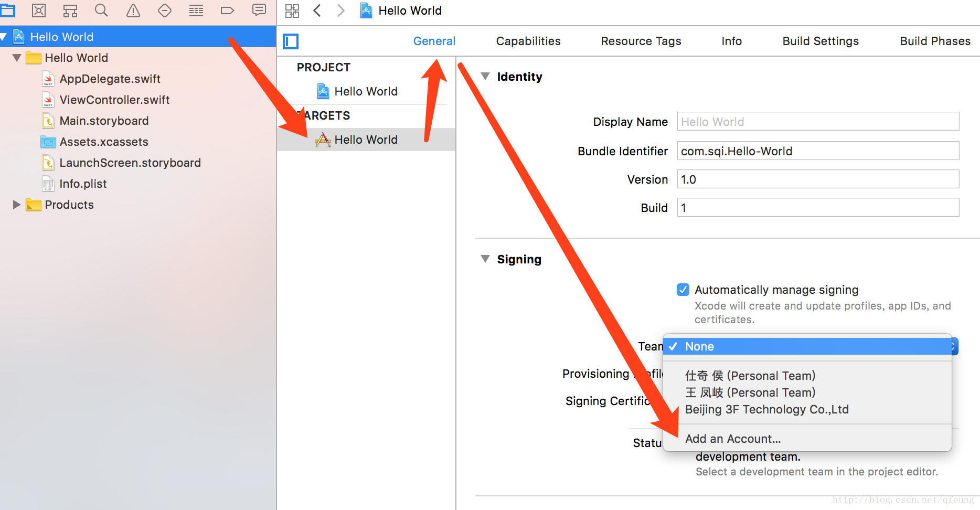Switch to the Build Settings tab
Screen dimensions: 980x510
pyautogui.click(x=821, y=41)
